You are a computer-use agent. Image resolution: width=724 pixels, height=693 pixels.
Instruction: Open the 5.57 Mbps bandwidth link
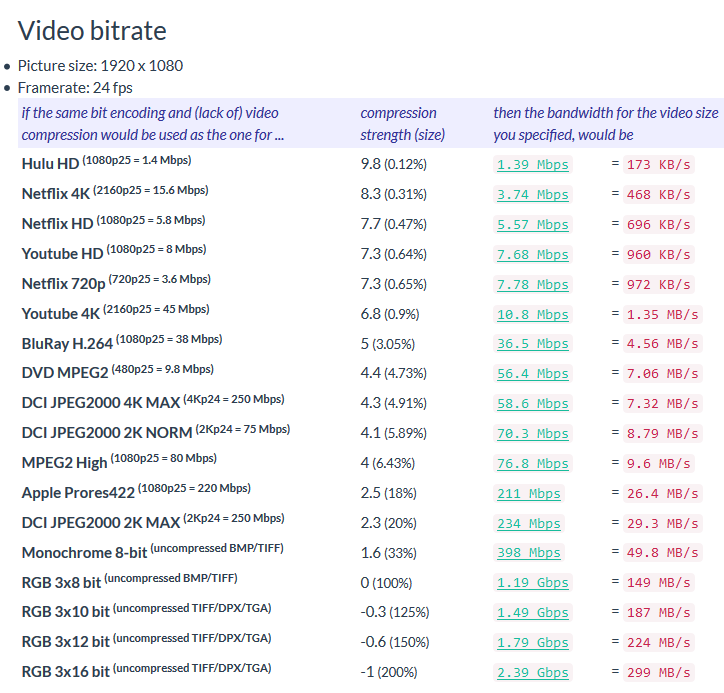pos(532,225)
